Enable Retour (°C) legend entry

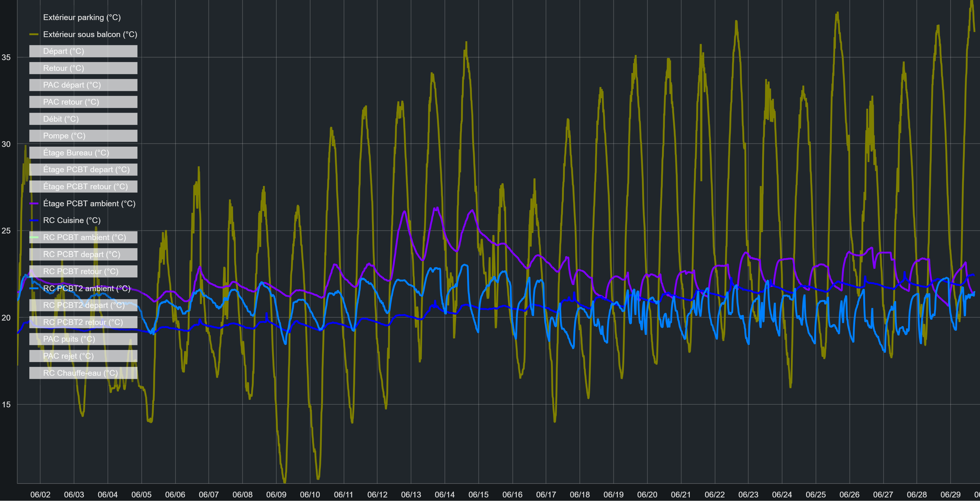click(63, 68)
